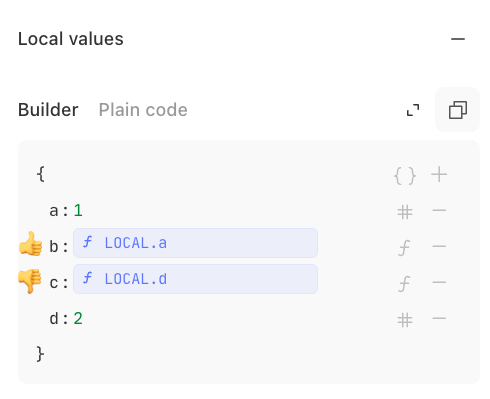The width and height of the screenshot is (490, 399).
Task: Remove property d from the object
Action: (439, 318)
